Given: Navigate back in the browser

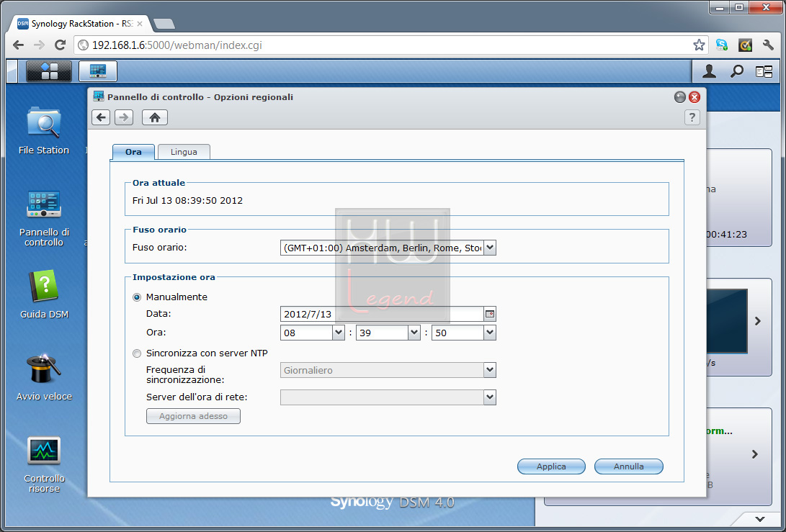Looking at the screenshot, I should [x=19, y=45].
